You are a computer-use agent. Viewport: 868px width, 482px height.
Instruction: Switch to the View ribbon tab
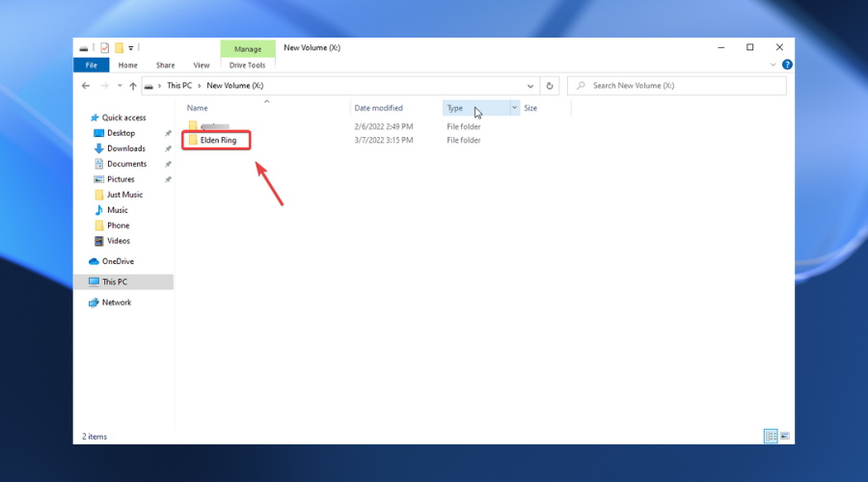(202, 66)
